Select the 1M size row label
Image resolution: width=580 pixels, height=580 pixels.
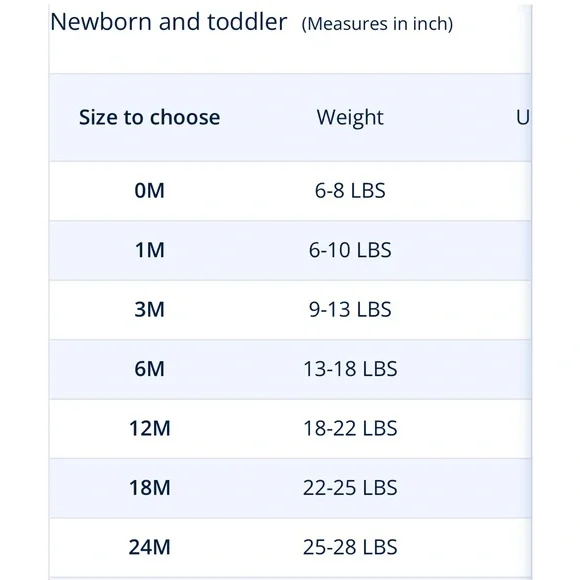coord(149,250)
